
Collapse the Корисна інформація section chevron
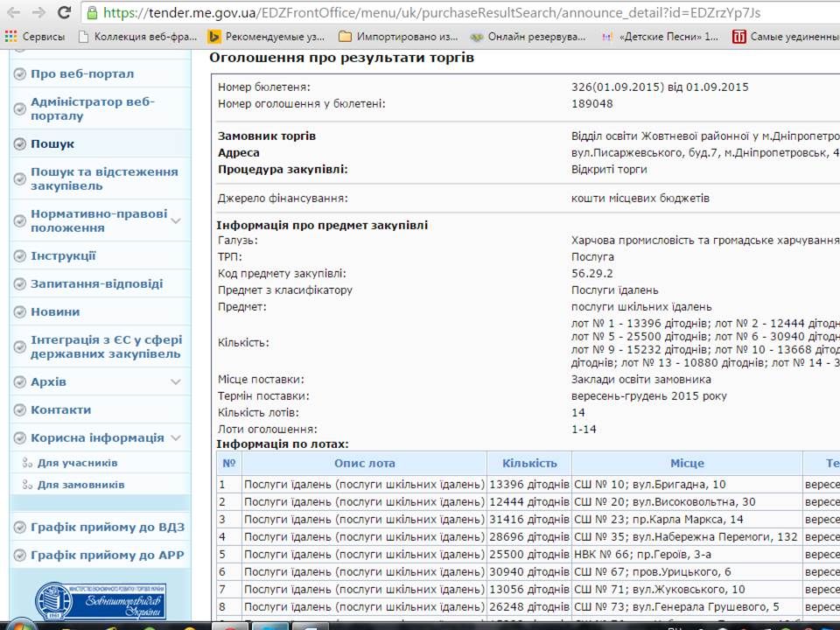point(176,437)
